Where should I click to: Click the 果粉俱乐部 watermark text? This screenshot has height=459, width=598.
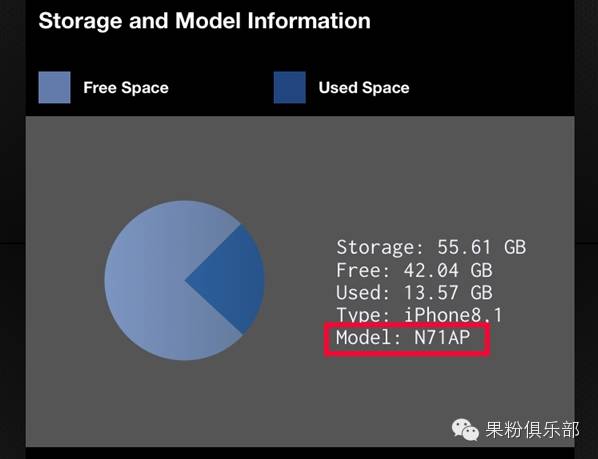tap(532, 430)
